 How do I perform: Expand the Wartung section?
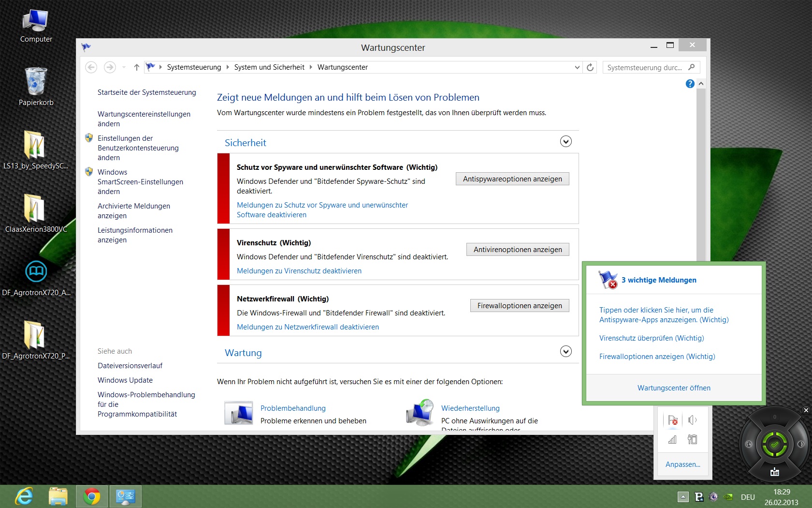pyautogui.click(x=565, y=351)
